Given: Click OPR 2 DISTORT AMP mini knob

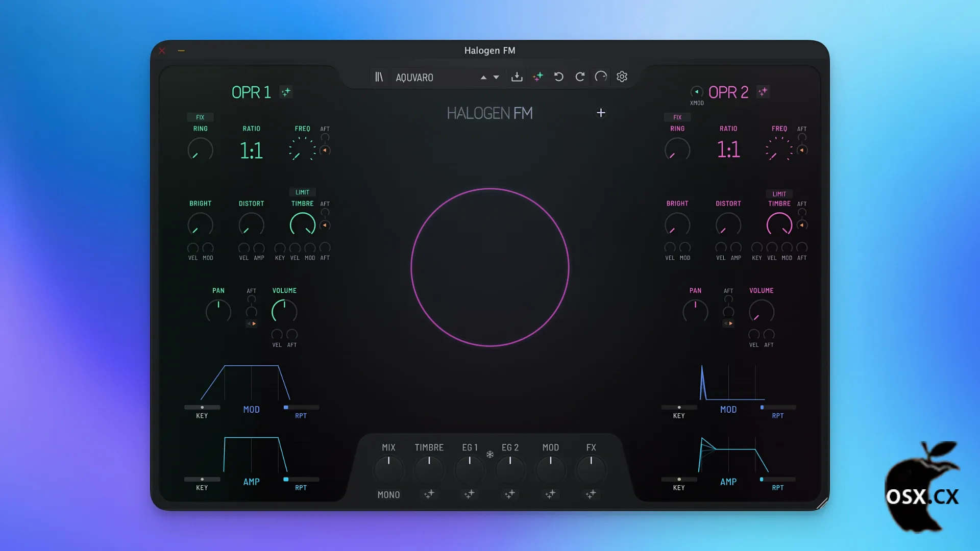Looking at the screenshot, I should (736, 248).
